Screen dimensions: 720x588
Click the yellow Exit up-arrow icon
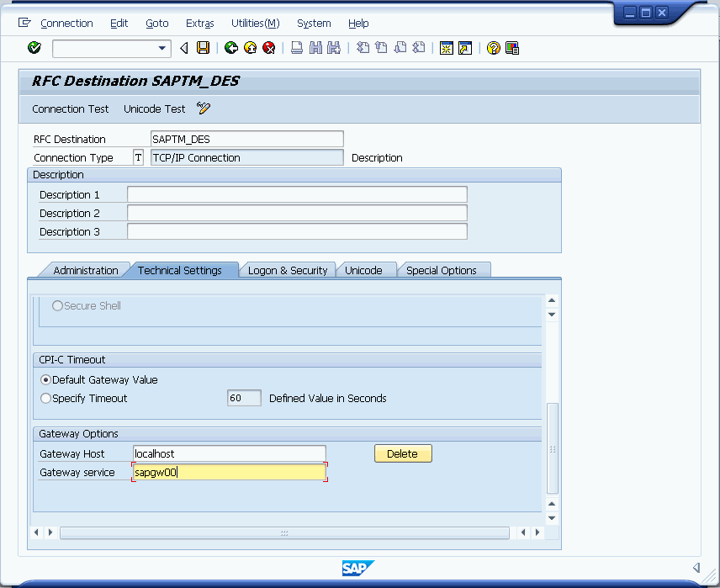[251, 48]
